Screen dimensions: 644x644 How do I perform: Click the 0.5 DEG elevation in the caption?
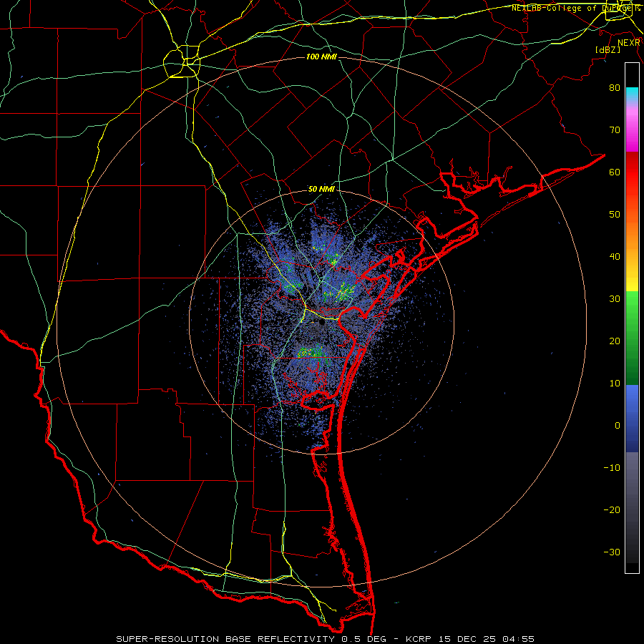[x=364, y=639]
